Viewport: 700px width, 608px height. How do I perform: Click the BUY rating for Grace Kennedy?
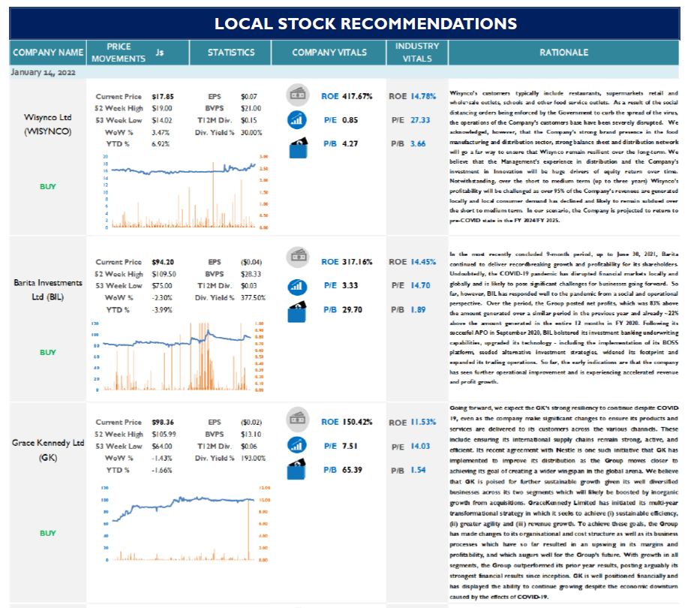pos(48,534)
